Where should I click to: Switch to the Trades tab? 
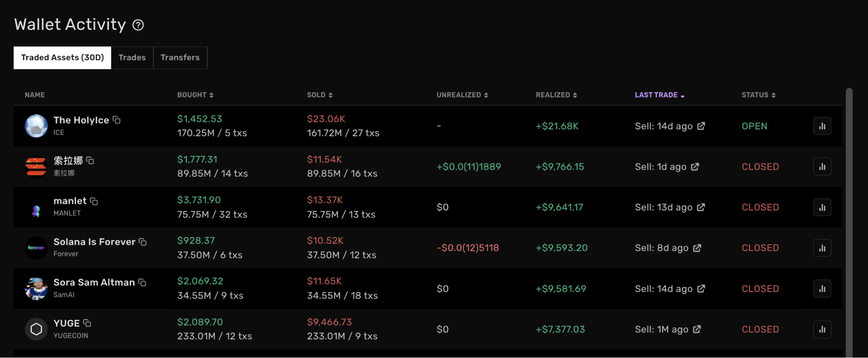coord(132,58)
